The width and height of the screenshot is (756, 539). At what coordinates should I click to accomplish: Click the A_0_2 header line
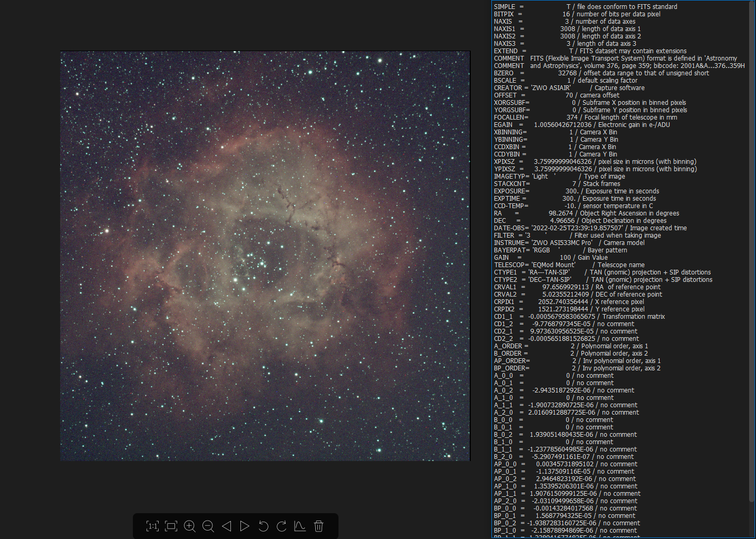click(564, 390)
